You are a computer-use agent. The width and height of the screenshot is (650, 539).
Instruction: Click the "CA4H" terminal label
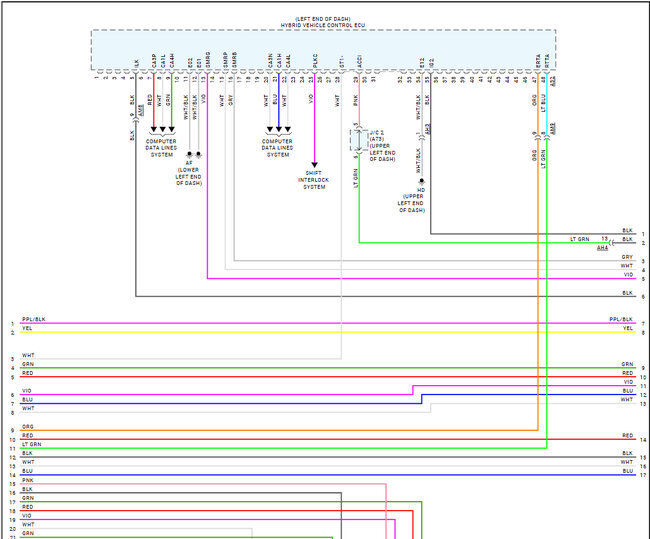[172, 61]
